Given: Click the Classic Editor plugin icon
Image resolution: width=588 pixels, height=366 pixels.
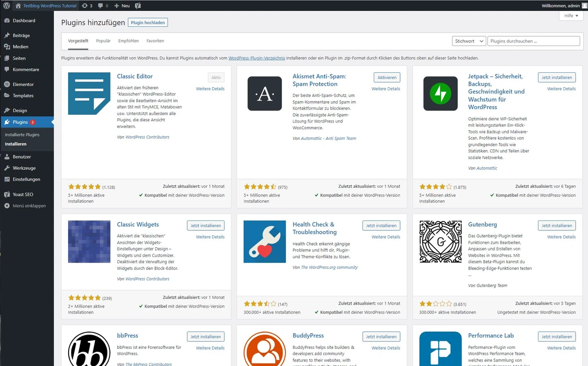Looking at the screenshot, I should pos(89,93).
